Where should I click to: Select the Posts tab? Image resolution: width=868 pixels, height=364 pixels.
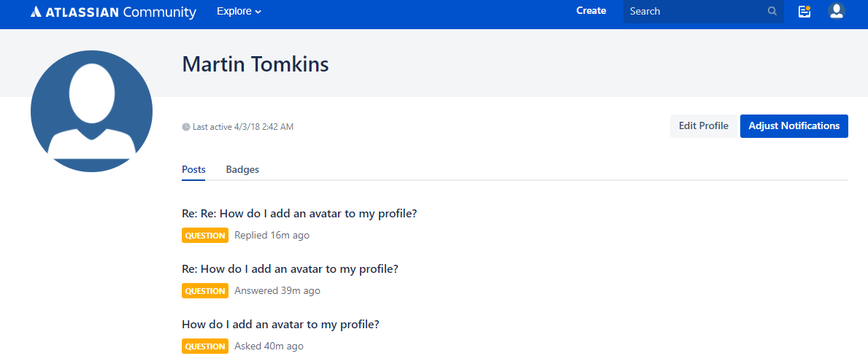(x=193, y=169)
